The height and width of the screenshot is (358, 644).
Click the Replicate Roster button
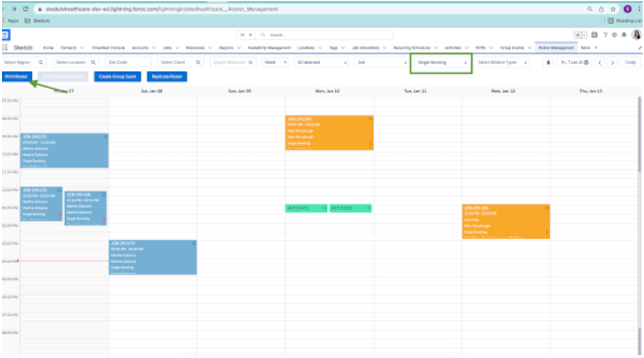tap(167, 77)
